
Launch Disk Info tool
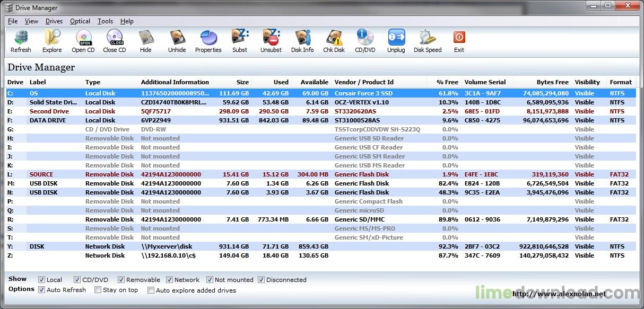click(x=302, y=38)
